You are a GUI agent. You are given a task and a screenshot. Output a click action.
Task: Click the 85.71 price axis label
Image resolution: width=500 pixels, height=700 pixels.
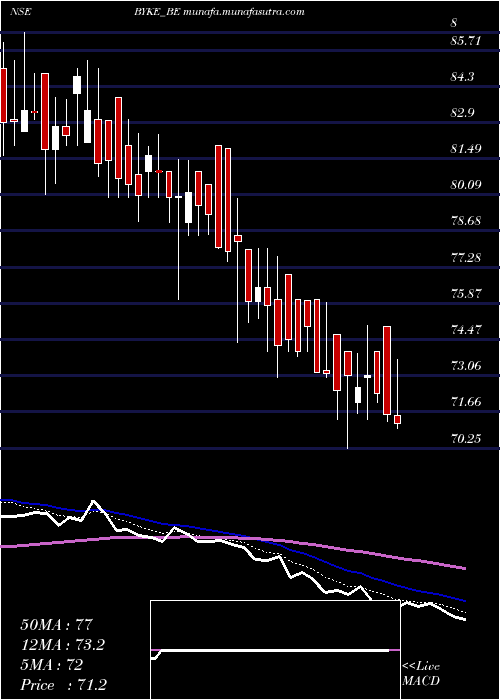466,42
